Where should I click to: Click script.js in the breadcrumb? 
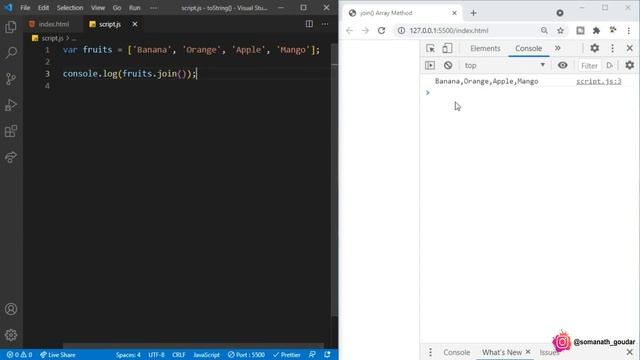(52, 38)
